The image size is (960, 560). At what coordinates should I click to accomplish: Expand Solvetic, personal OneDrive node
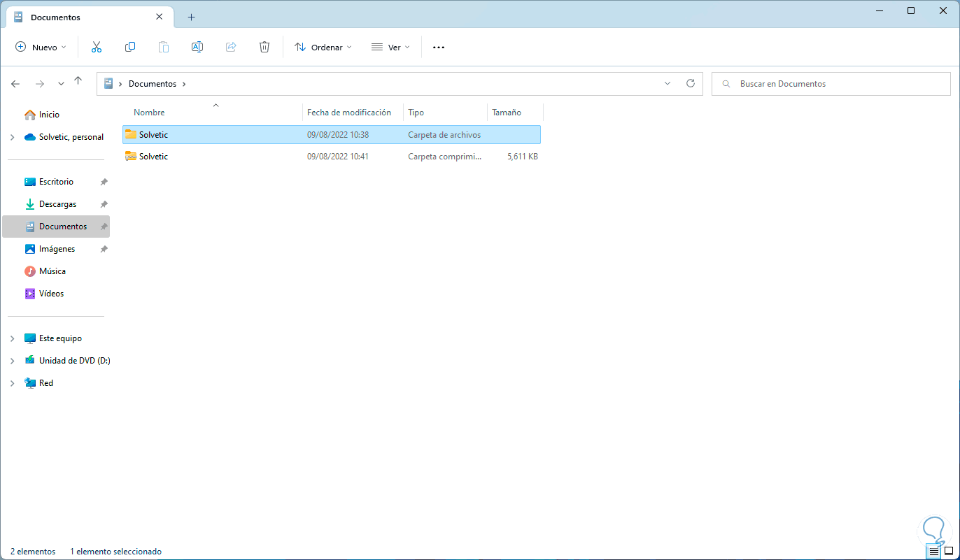pyautogui.click(x=13, y=137)
